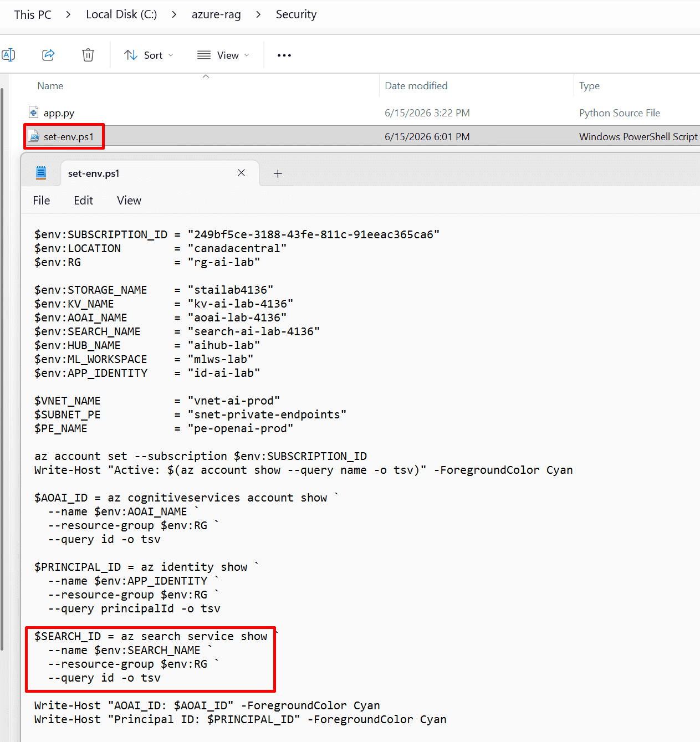Click the --query principalId line

[134, 608]
